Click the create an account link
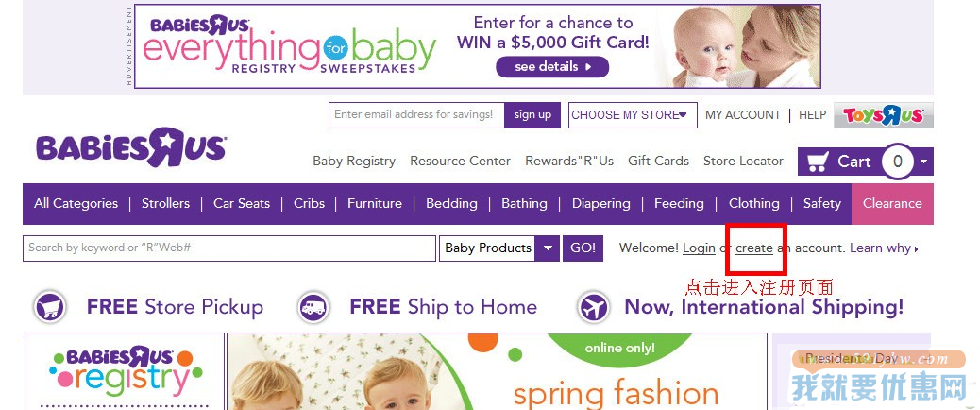The width and height of the screenshot is (980, 410). click(x=753, y=248)
